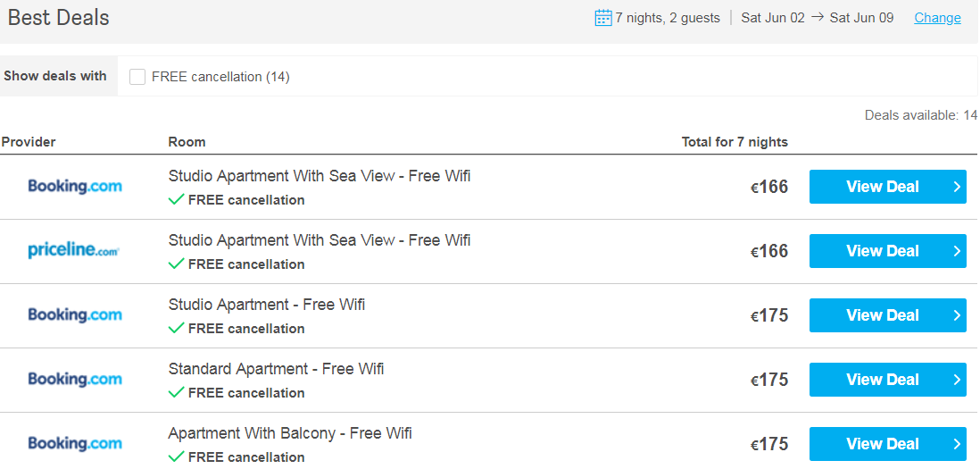Click the Total for 7 nights column header
Viewport: 980px width, 469px height.
[735, 142]
